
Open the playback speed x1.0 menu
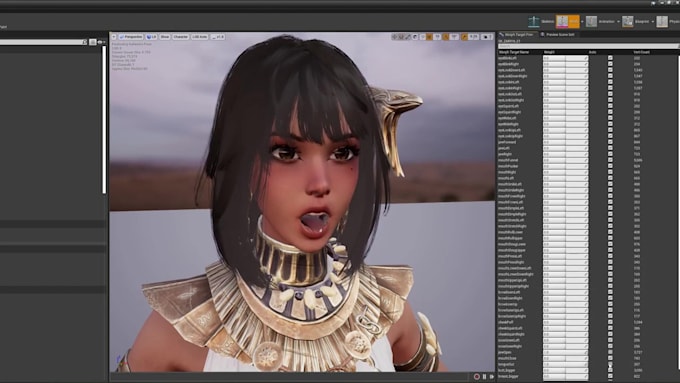tap(218, 37)
